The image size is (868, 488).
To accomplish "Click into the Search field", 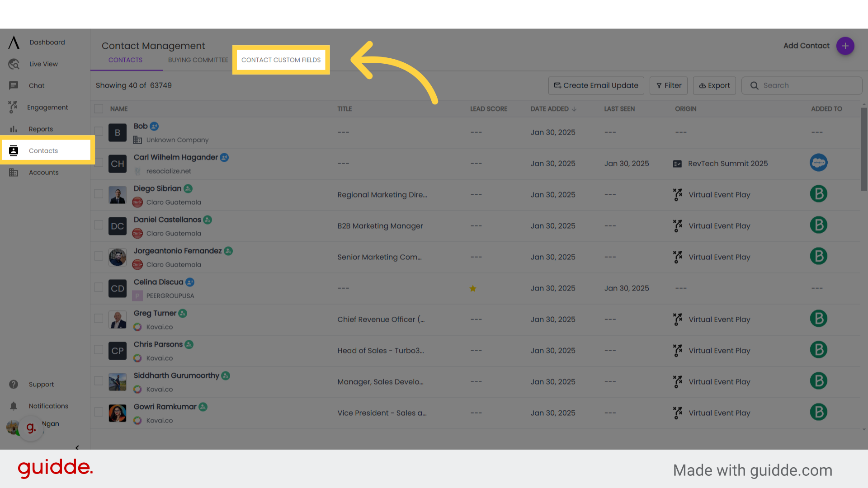I will [802, 85].
